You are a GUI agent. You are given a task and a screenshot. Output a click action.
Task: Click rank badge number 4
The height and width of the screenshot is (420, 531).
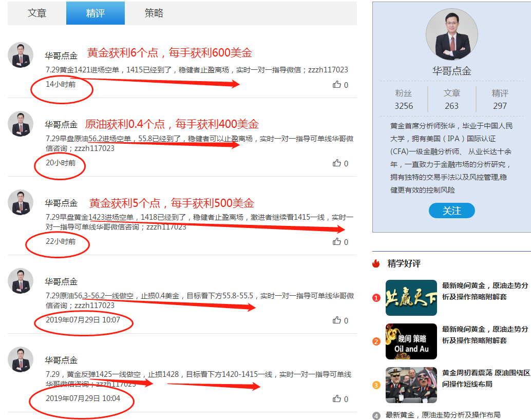(x=376, y=415)
